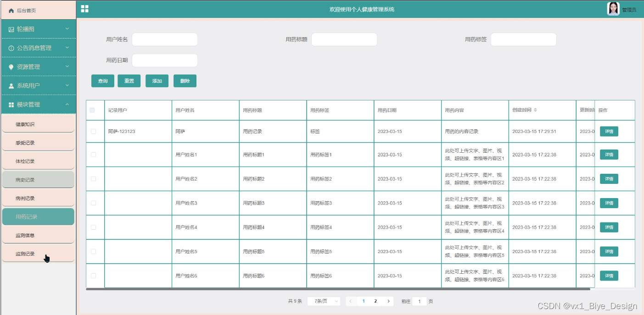
Task: Expand the 公告消息管理 menu chevron
Action: tap(67, 47)
